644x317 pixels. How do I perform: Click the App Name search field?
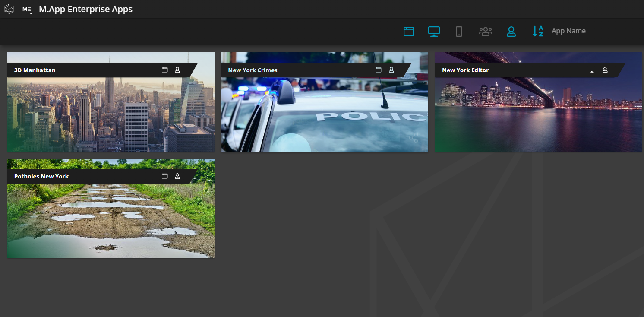click(596, 31)
